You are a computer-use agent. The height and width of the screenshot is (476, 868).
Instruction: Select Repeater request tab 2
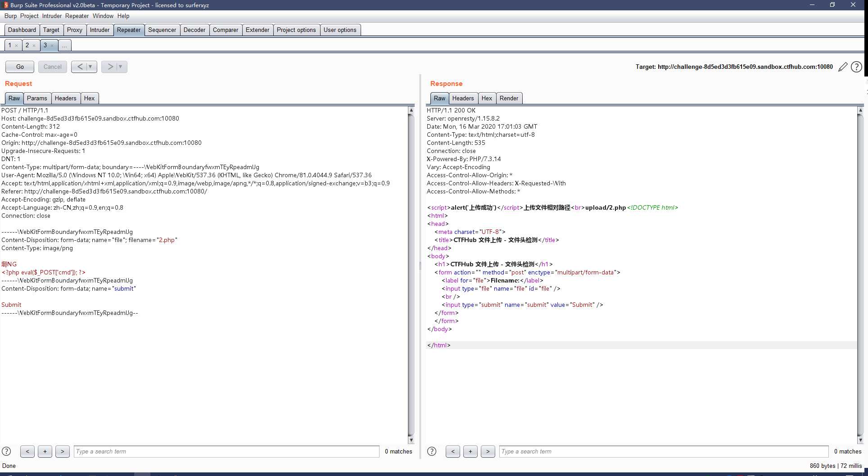pyautogui.click(x=27, y=45)
